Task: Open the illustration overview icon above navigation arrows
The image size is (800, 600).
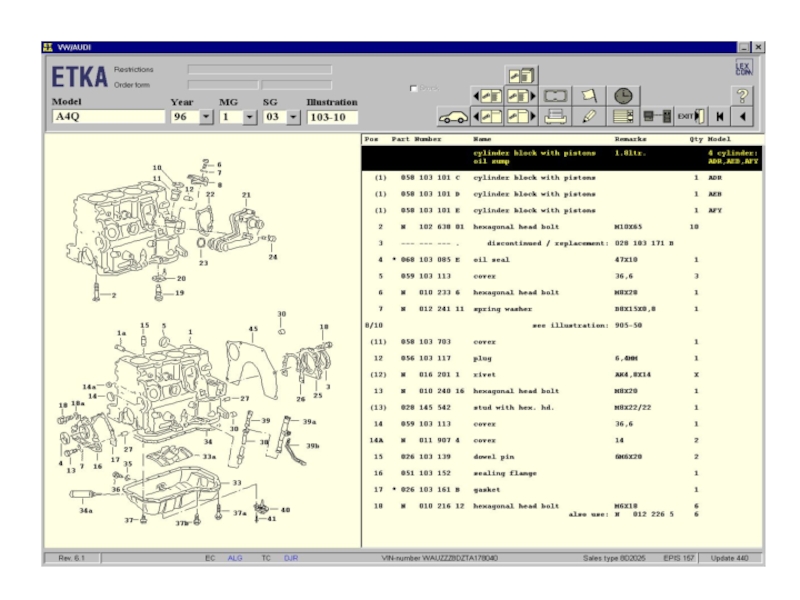Action: (521, 76)
